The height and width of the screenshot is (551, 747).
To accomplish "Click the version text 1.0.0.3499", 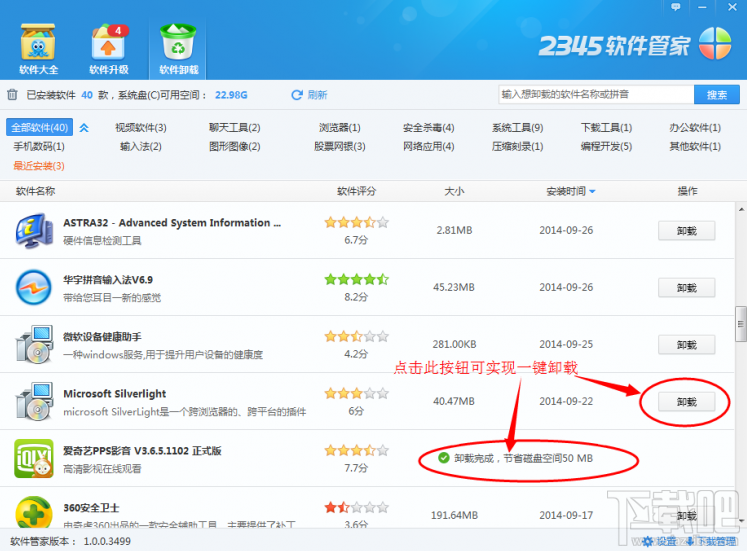I will 107,541.
